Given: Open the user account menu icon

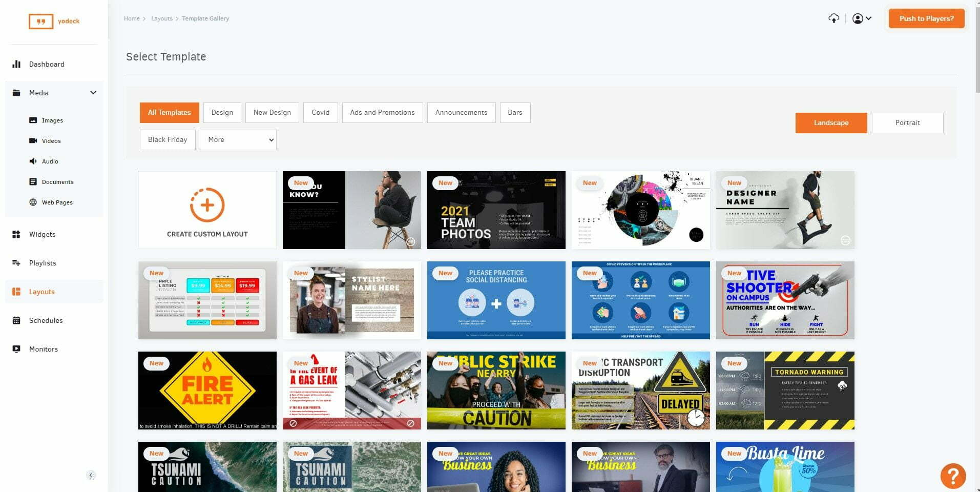Looking at the screenshot, I should (x=862, y=18).
